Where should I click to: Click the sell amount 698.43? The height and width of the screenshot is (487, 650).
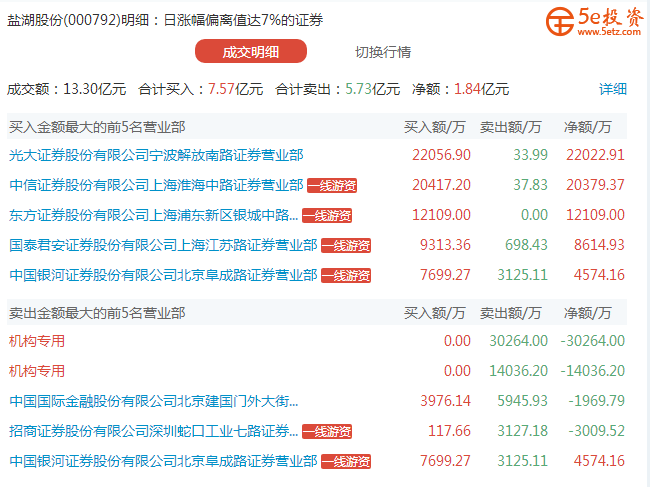(526, 245)
